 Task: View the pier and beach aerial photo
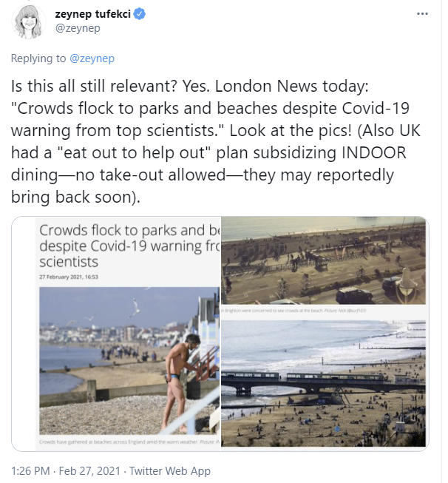pos(323,383)
